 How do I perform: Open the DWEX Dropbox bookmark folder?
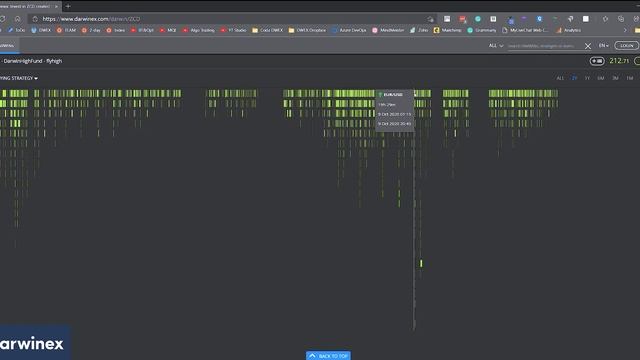307,30
